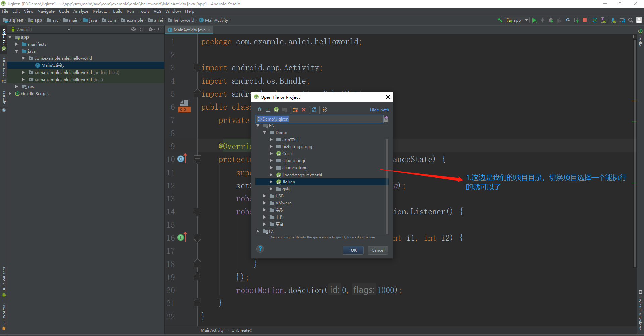Screen dimensions: 644x336
Task: Hide the Project tool window
Action: tap(160, 29)
